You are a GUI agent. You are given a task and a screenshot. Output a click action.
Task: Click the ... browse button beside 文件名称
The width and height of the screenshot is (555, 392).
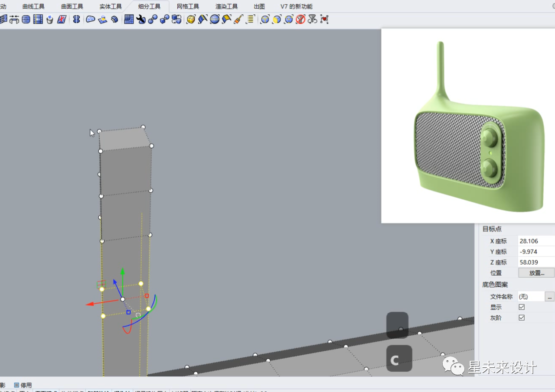point(550,297)
